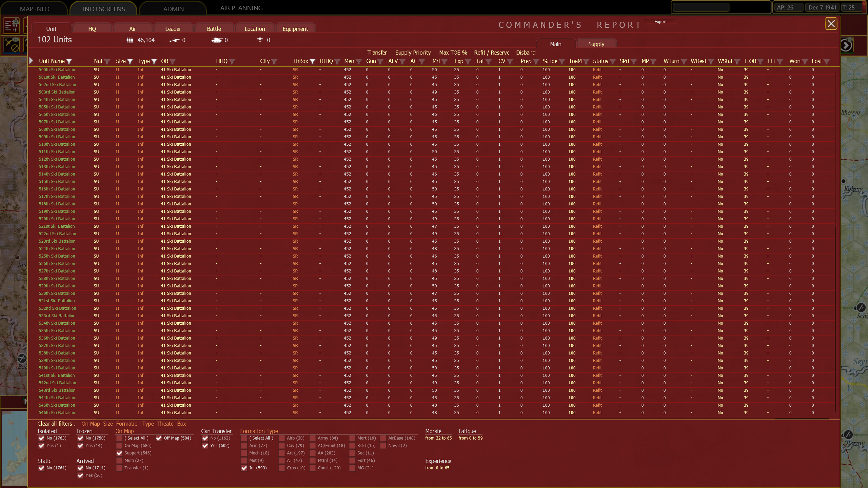Click the ThBox column filter funnel
Viewport: 868px width, 488px height.
[x=313, y=61]
